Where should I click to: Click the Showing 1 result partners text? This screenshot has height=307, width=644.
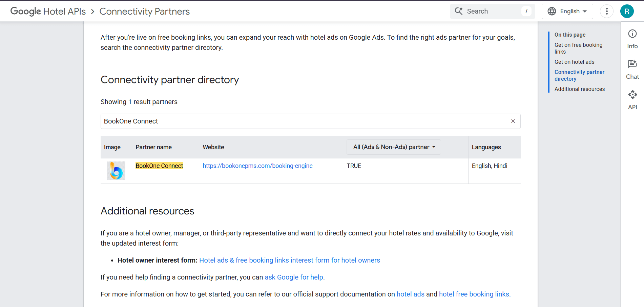(139, 102)
